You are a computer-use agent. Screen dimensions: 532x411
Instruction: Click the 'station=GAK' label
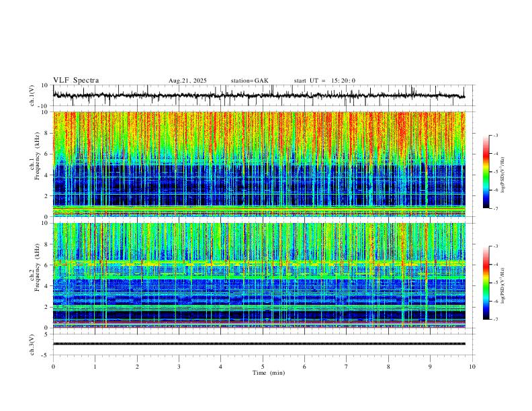click(250, 81)
